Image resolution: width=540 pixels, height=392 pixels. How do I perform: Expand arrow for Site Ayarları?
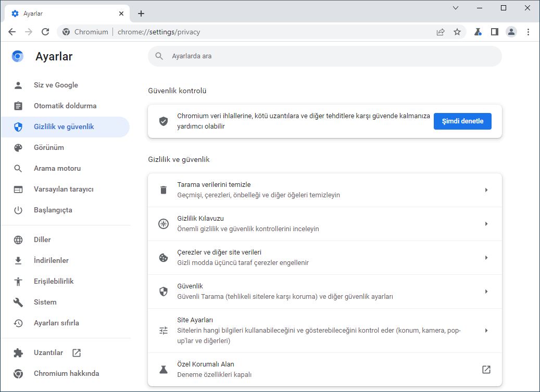486,331
